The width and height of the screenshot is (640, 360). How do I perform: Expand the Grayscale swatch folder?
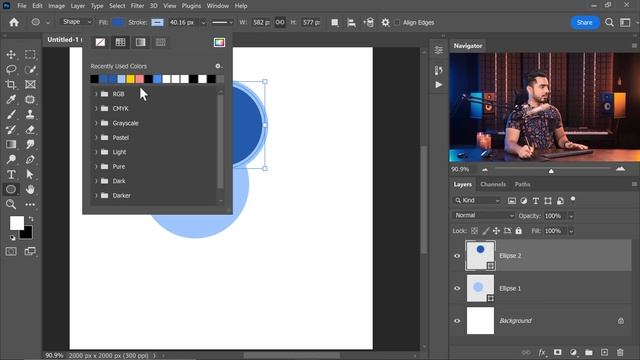(x=96, y=123)
